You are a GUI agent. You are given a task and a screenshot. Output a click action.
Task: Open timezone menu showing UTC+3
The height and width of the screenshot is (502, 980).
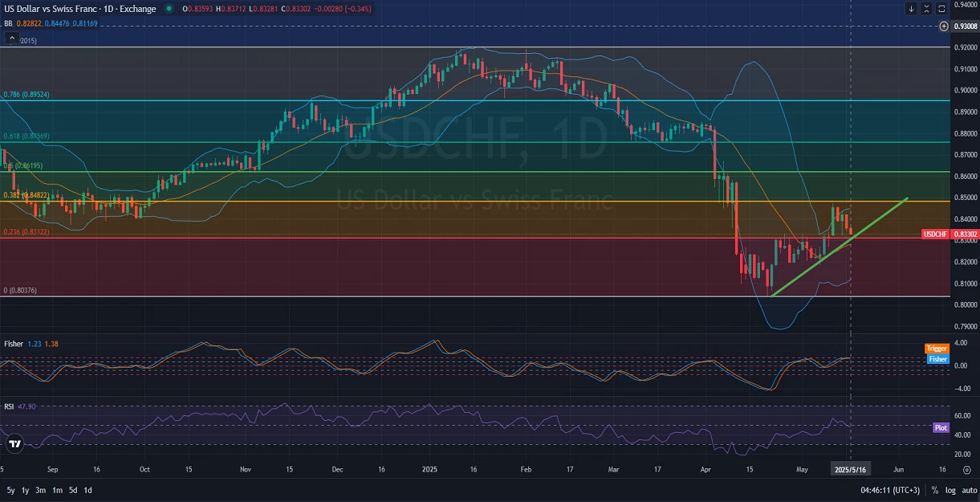click(x=889, y=490)
